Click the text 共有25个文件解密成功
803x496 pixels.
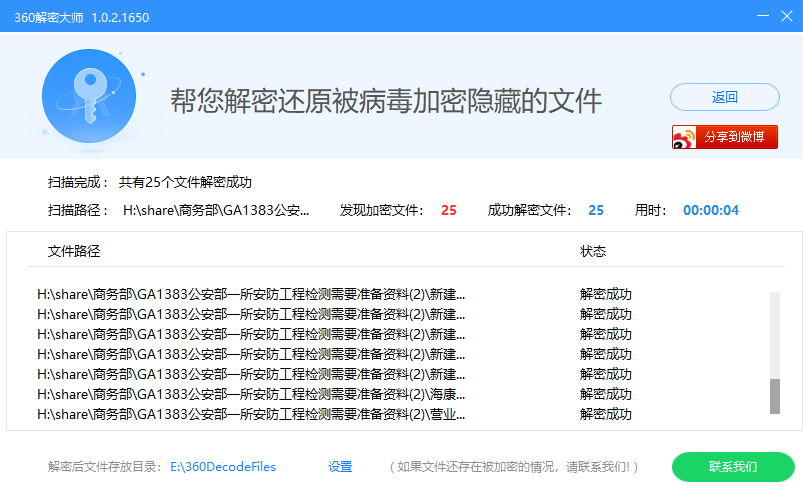(185, 183)
